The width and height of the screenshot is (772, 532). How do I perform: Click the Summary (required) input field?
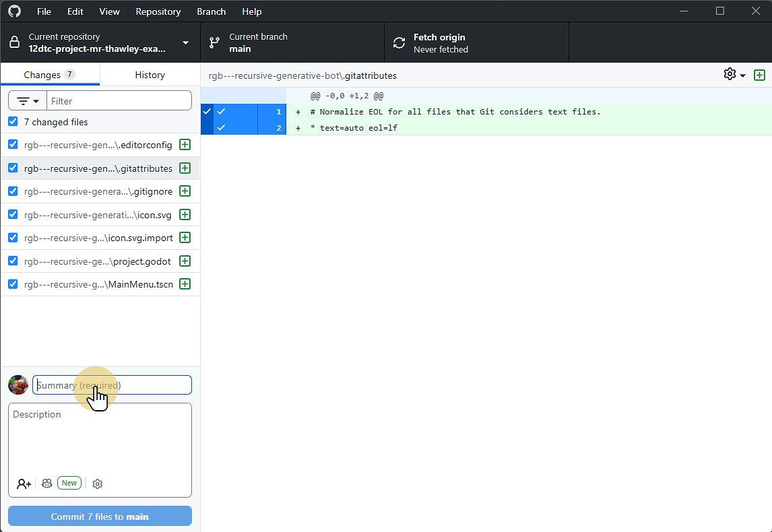coord(112,385)
